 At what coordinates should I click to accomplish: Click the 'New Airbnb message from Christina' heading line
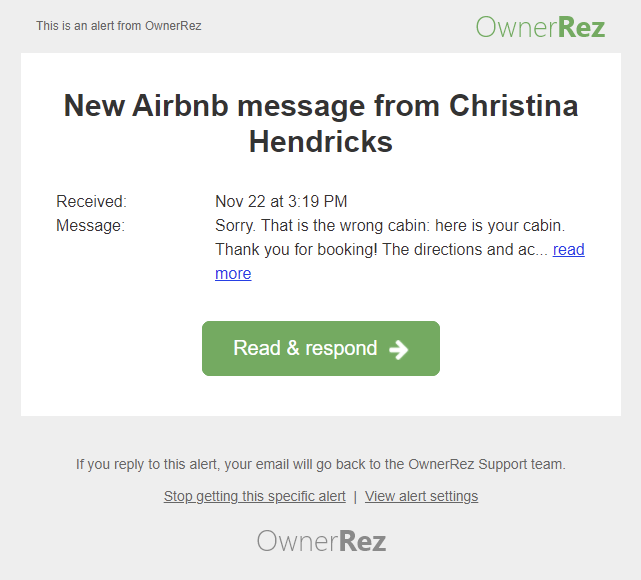320,106
